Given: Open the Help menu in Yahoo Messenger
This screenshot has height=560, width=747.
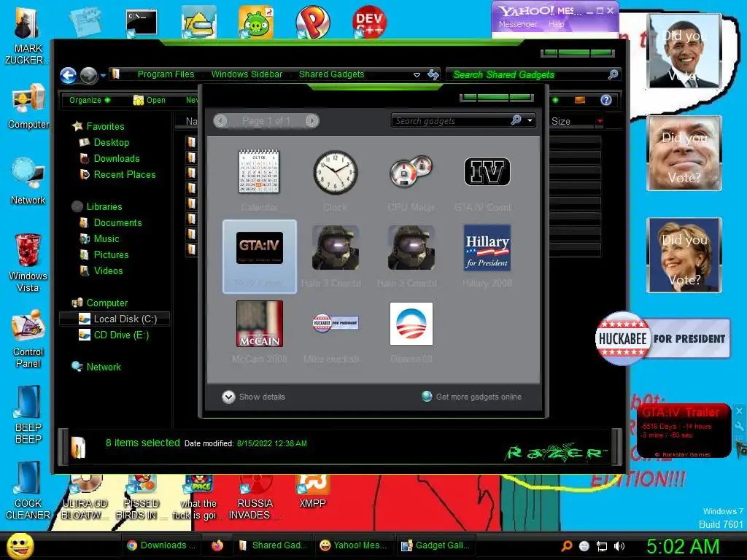Looking at the screenshot, I should [x=556, y=24].
